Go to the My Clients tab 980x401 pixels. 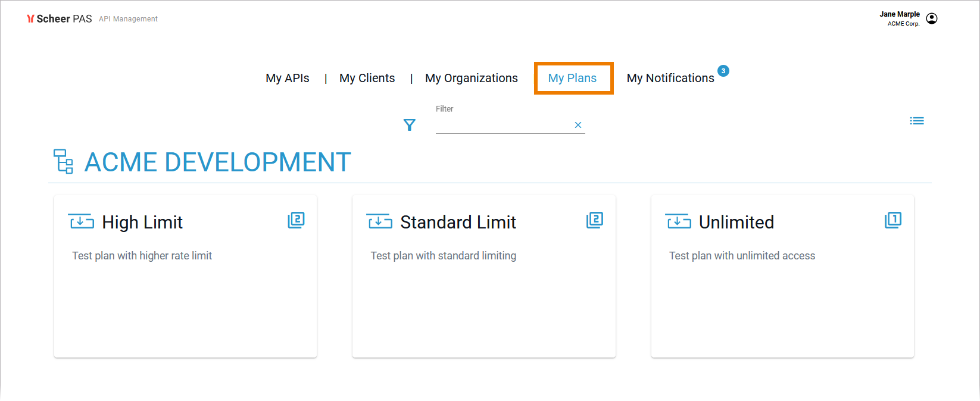367,78
